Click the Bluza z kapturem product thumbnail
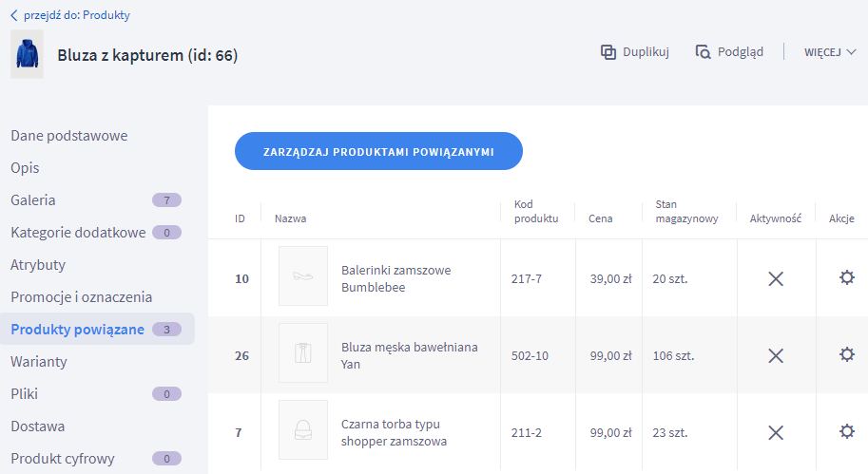Screen dimensions: 868x474 pyautogui.click(x=27, y=55)
